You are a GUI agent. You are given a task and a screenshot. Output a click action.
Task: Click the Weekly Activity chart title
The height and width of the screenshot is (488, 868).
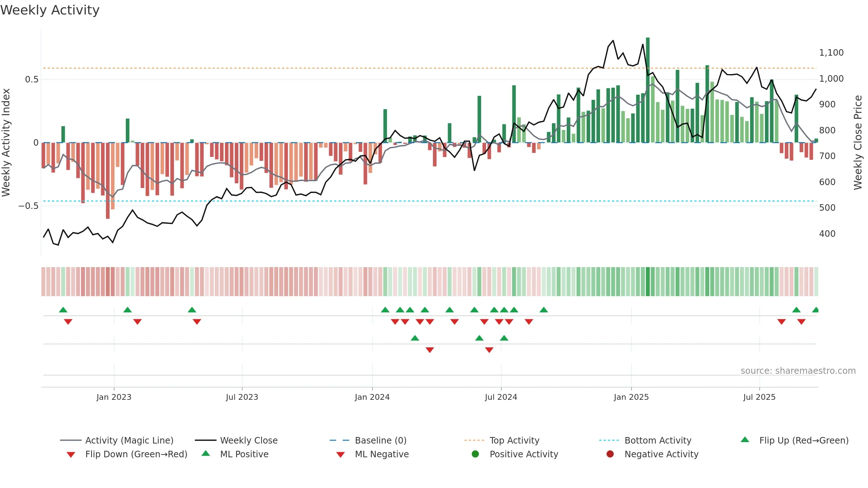(50, 10)
